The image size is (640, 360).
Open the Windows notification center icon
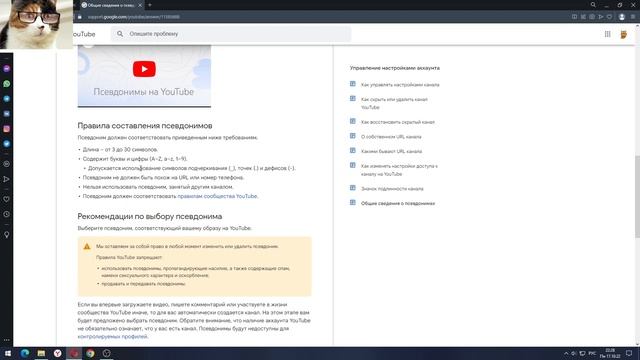(629, 353)
